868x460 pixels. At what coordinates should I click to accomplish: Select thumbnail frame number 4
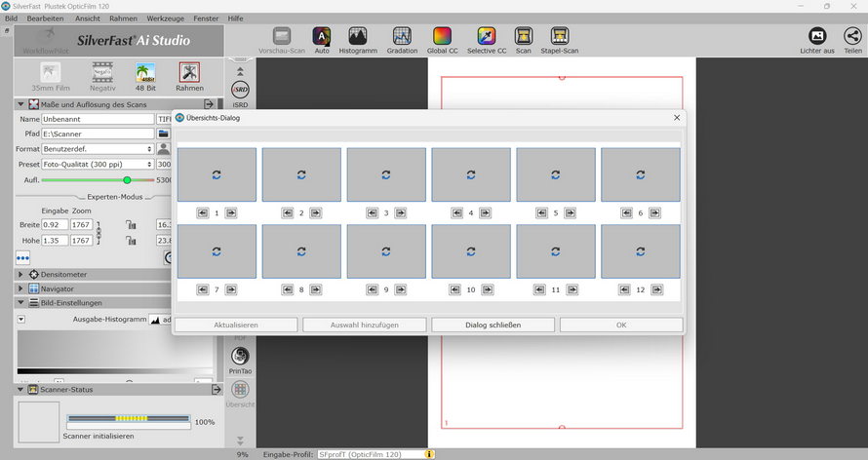pyautogui.click(x=471, y=174)
